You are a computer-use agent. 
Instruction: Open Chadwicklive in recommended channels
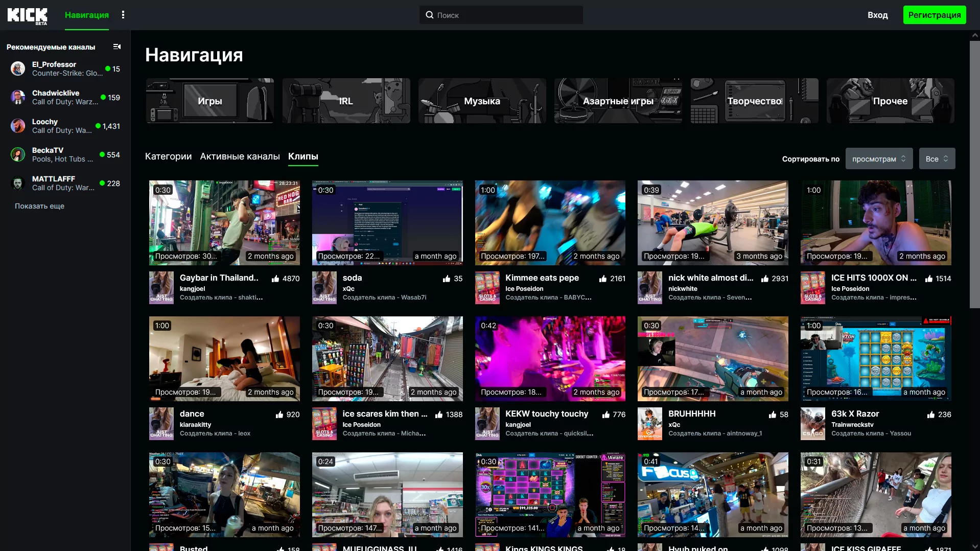click(65, 97)
